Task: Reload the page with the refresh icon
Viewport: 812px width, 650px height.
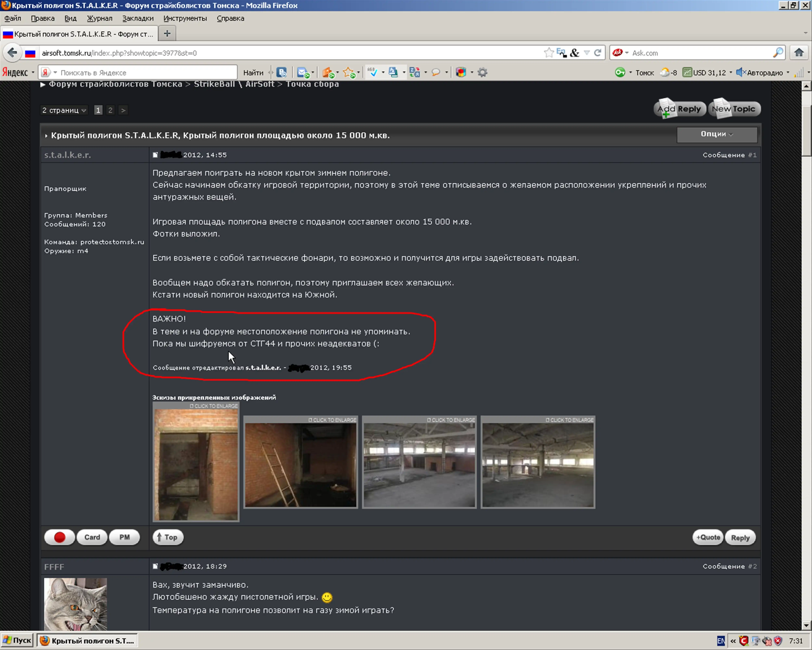Action: tap(598, 53)
